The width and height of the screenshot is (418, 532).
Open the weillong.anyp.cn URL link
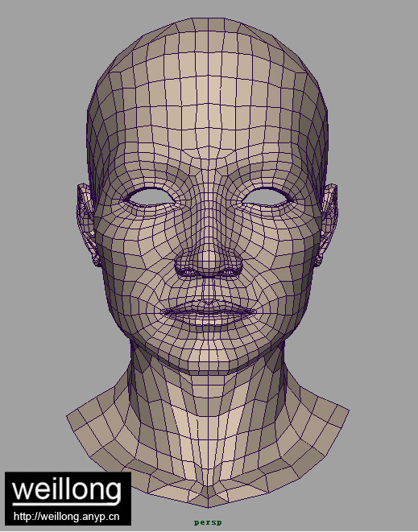67,517
